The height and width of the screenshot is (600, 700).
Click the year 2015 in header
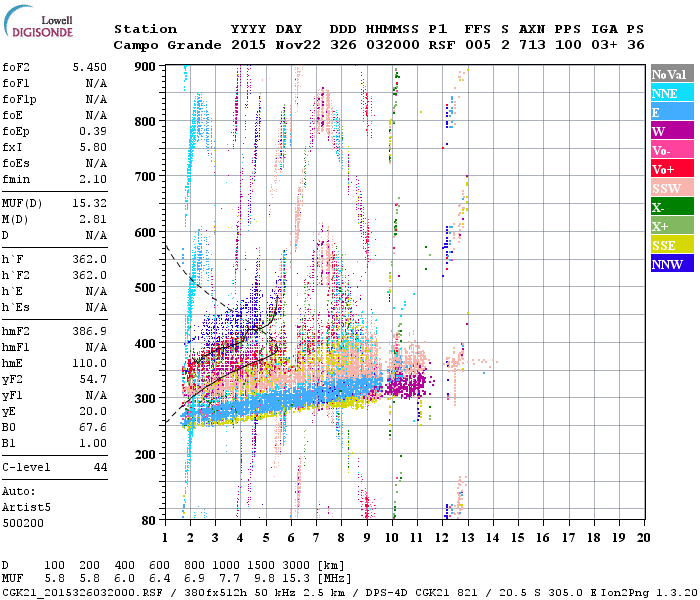(x=248, y=45)
